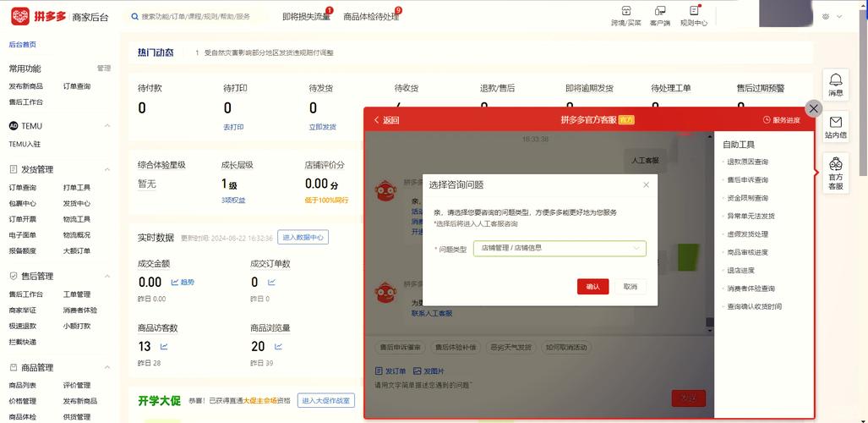The width and height of the screenshot is (868, 423).
Task: Open the account dropdown chevron beside the gear
Action: click(x=839, y=17)
